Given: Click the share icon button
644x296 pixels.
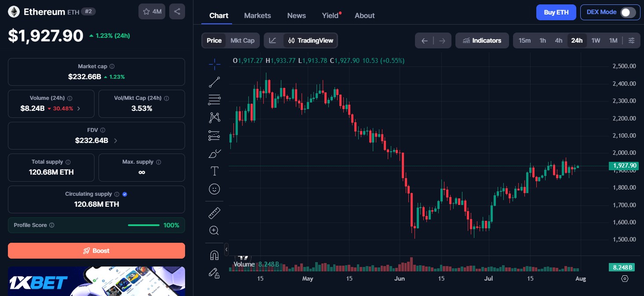Looking at the screenshot, I should pos(177,12).
